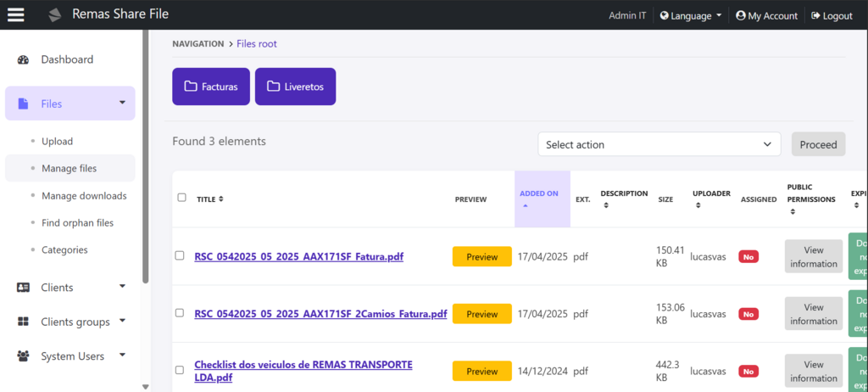This screenshot has height=392, width=868.
Task: Click the hamburger menu icon
Action: click(x=16, y=15)
